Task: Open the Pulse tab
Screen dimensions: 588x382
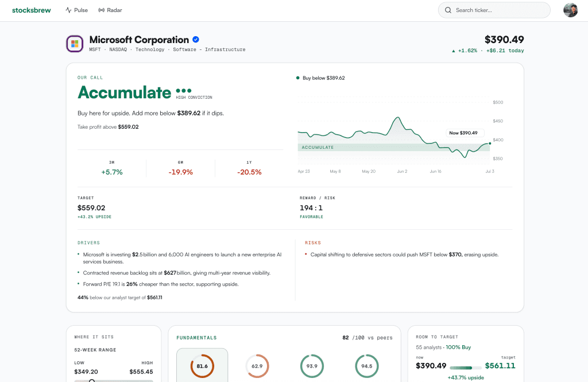Action: coord(76,10)
